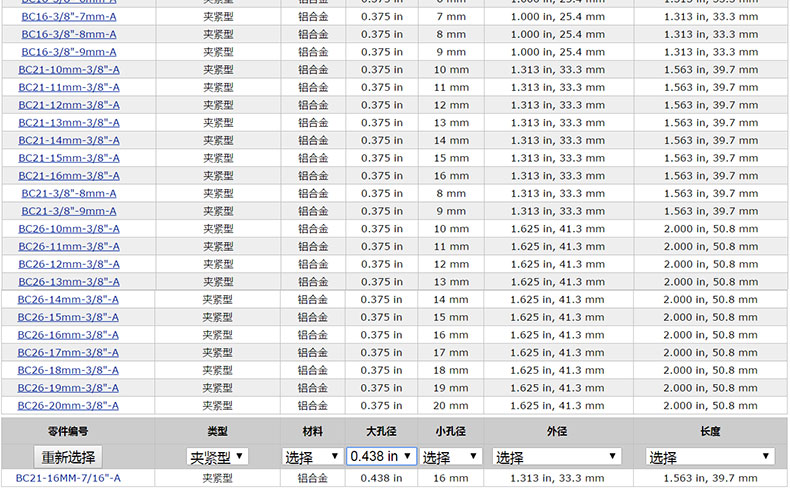The height and width of the screenshot is (491, 790).
Task: Open the 外径 filter dropdown
Action: point(557,457)
